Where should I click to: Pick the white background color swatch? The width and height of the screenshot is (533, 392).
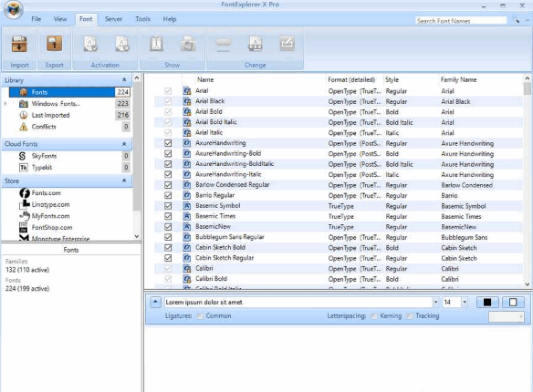coord(513,302)
